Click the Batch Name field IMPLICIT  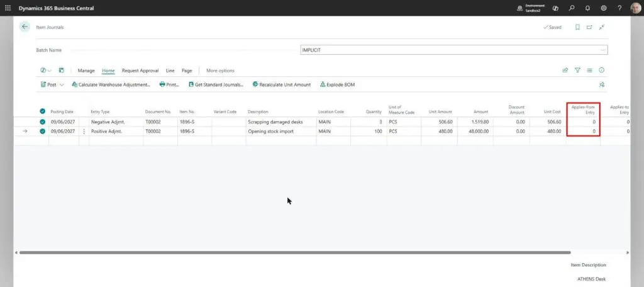[454, 50]
